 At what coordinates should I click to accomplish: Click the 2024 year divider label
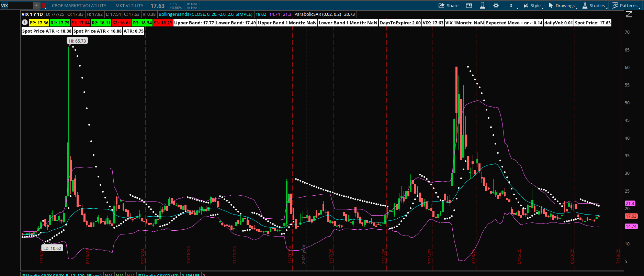[x=304, y=254]
